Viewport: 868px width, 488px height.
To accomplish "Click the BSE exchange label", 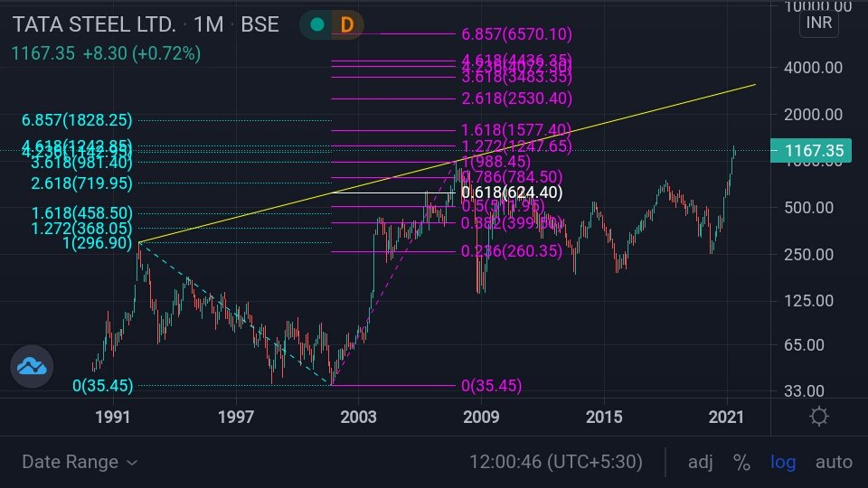I will [259, 24].
